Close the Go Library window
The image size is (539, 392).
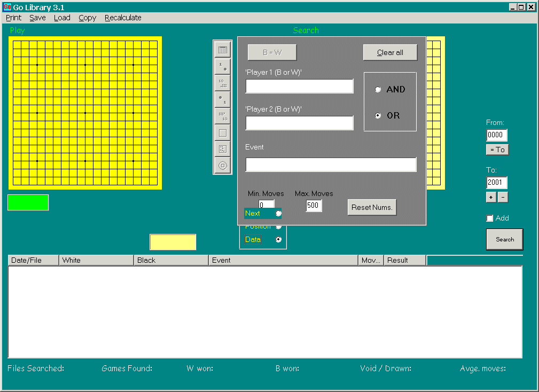coord(531,7)
